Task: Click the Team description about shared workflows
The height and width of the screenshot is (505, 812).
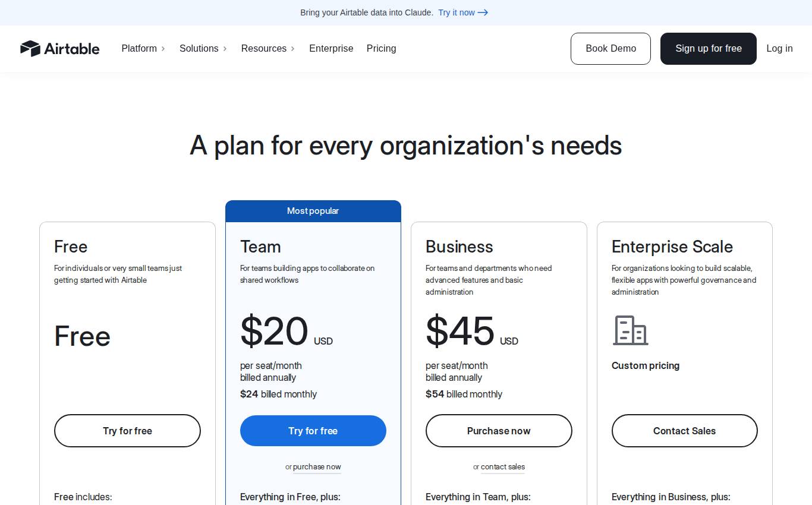Action: coord(307,274)
